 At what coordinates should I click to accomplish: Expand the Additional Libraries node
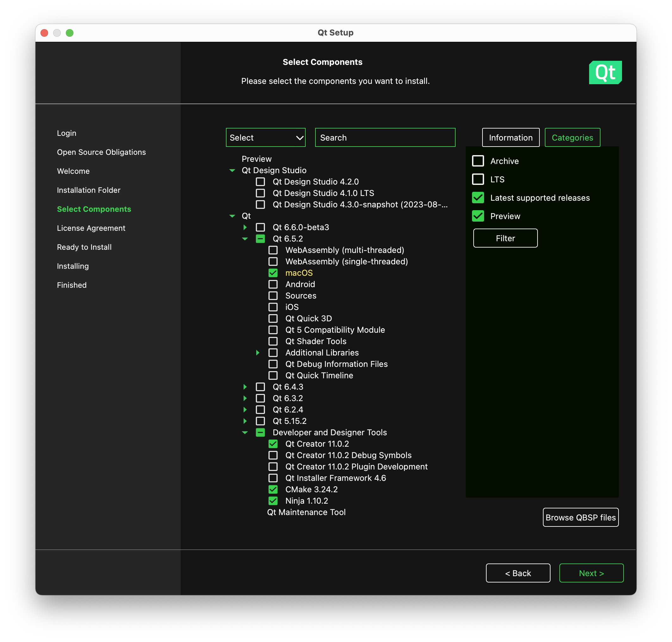coord(258,352)
